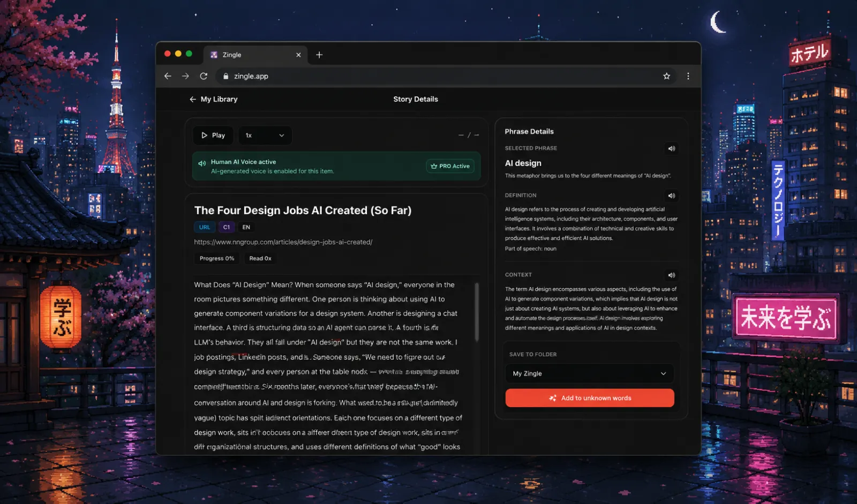The width and height of the screenshot is (857, 504).
Task: Open a new browser tab
Action: pyautogui.click(x=319, y=55)
